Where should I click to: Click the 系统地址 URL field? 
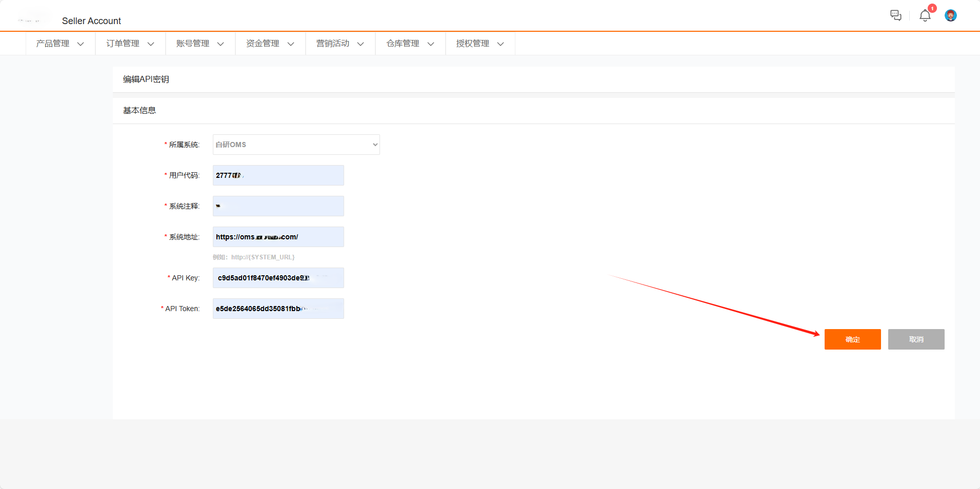click(x=278, y=237)
